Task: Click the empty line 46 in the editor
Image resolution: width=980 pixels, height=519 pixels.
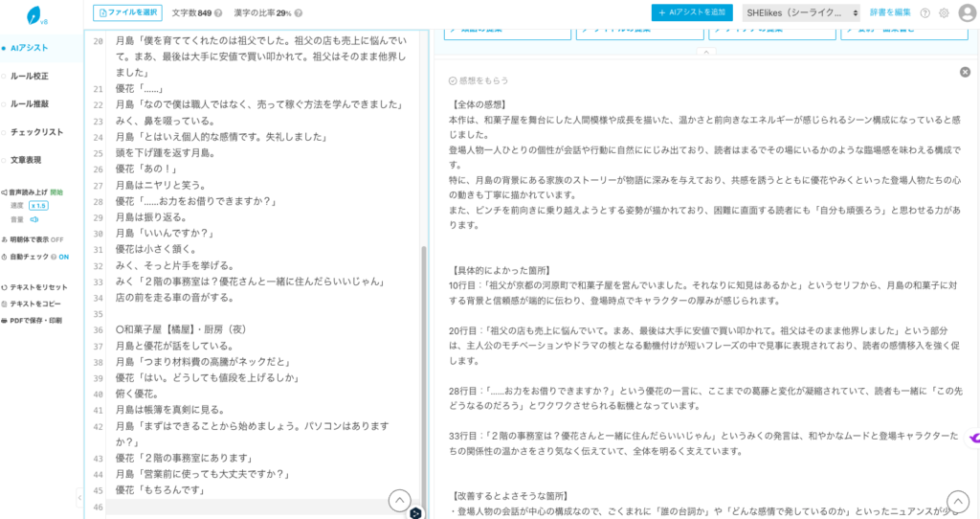Action: coord(258,507)
